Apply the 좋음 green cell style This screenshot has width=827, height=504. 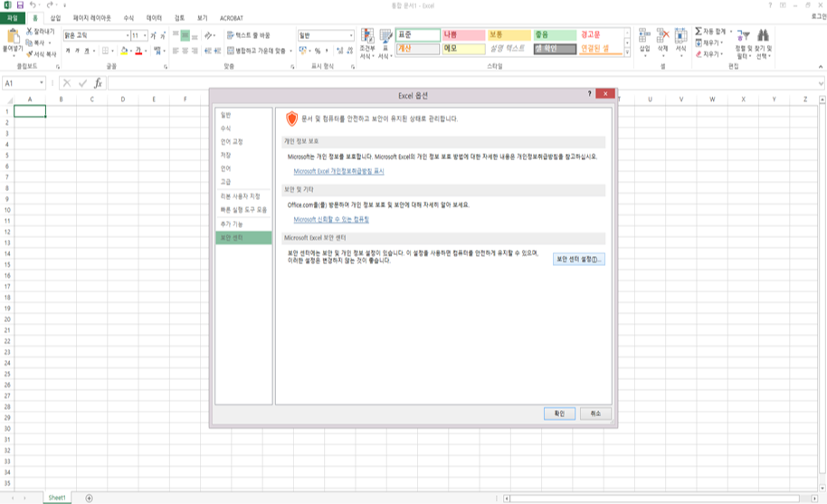coord(555,34)
